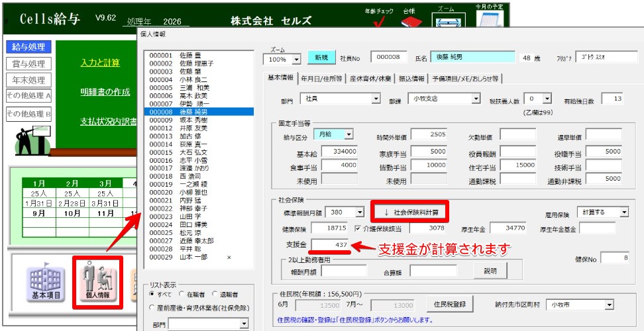644x331 pixels.
Task: Select employee 000009 坂本 秀樹
Action: point(199,120)
